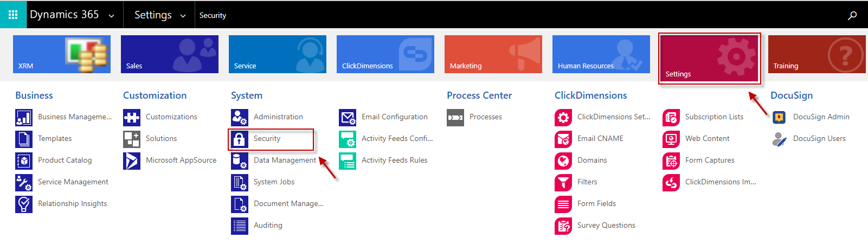The image size is (868, 244).
Task: Open the DocuSign Admin icon
Action: [x=779, y=118]
